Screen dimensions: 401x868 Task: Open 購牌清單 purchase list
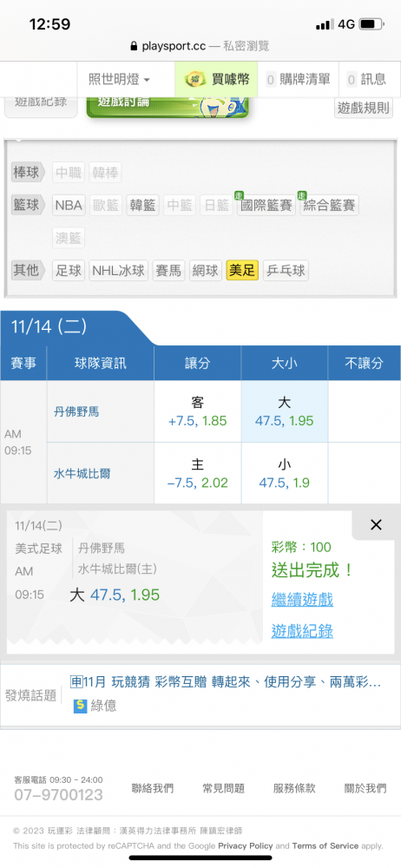[x=299, y=80]
